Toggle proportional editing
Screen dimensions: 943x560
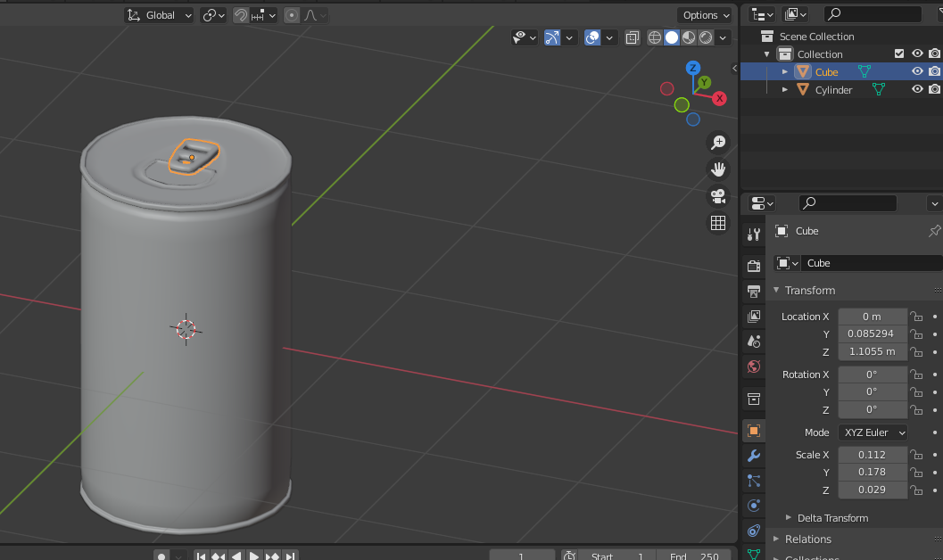292,15
